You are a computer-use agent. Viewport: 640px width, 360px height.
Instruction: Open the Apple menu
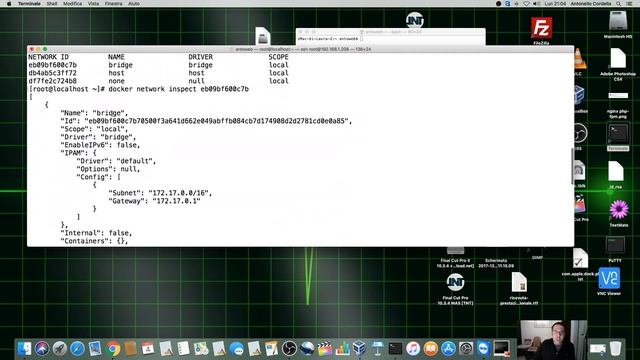9,4
